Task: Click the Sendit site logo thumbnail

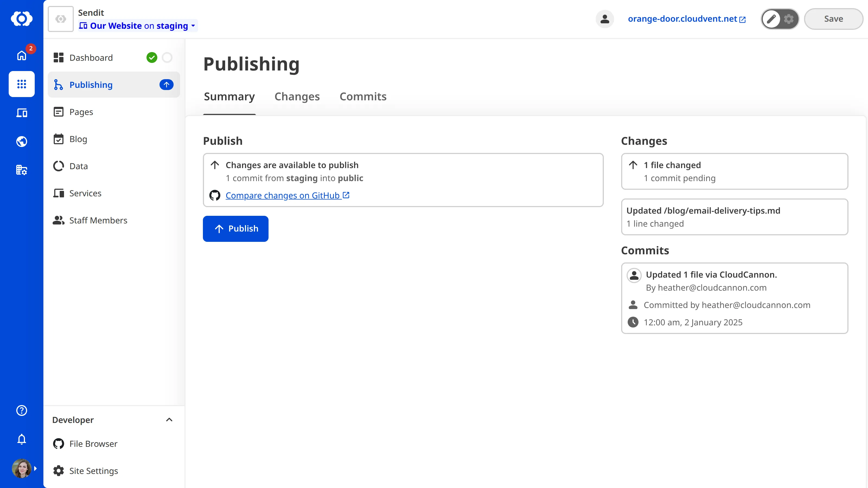Action: pos(61,19)
